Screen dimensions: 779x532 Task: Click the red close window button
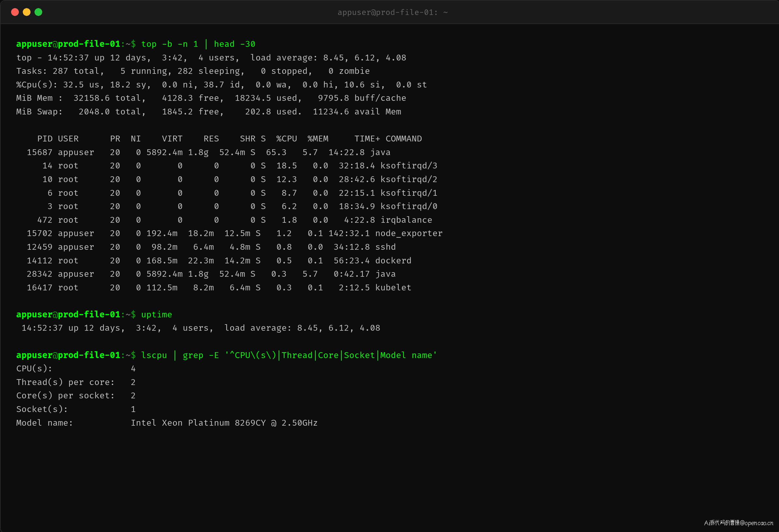pos(15,12)
